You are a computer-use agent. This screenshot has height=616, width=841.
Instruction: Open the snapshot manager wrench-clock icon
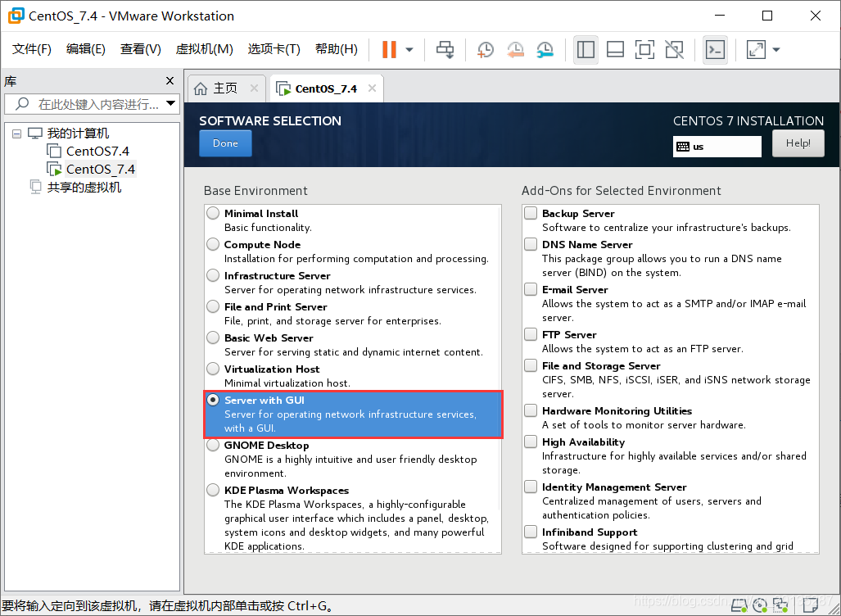pyautogui.click(x=545, y=50)
